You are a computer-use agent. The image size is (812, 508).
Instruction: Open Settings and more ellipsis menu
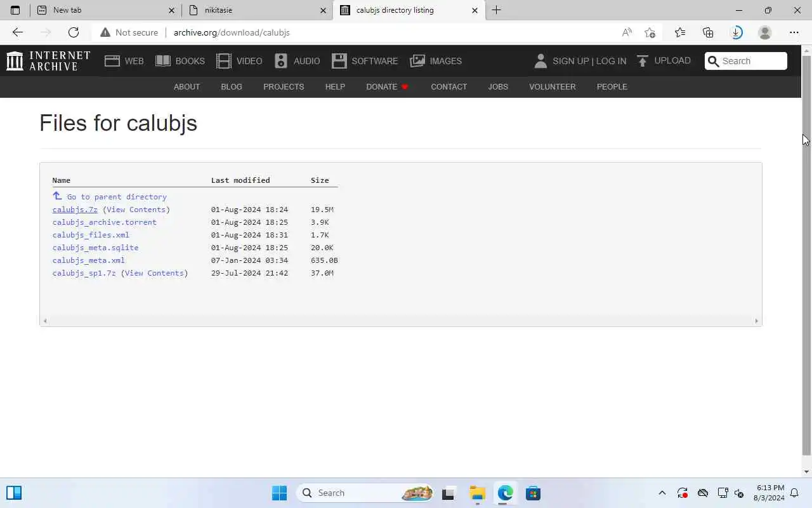pyautogui.click(x=794, y=32)
